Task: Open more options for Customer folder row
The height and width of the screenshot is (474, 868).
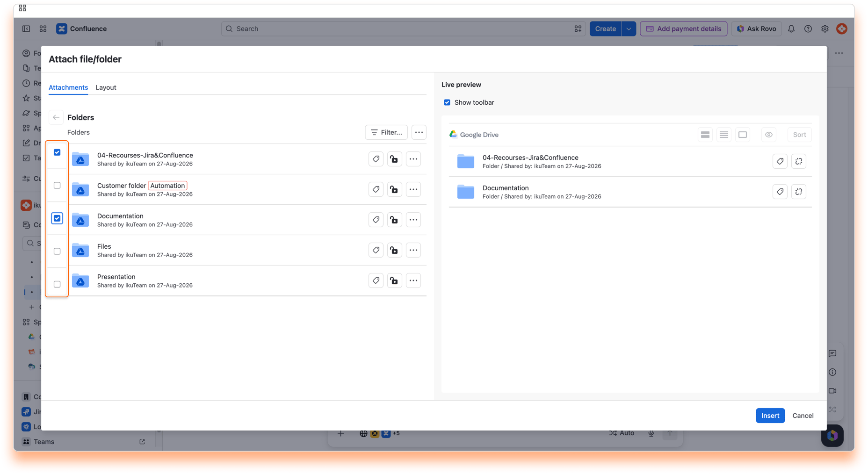Action: point(413,189)
